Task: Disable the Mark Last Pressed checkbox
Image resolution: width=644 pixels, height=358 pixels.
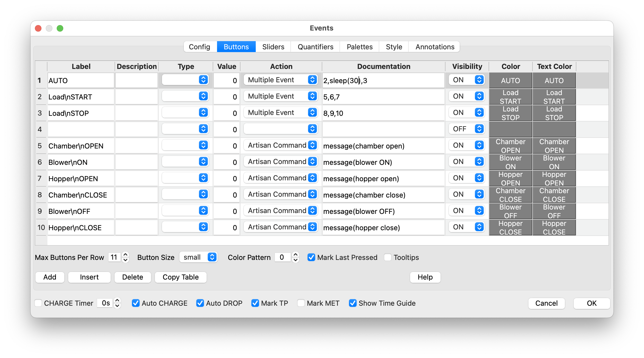Action: [x=311, y=257]
